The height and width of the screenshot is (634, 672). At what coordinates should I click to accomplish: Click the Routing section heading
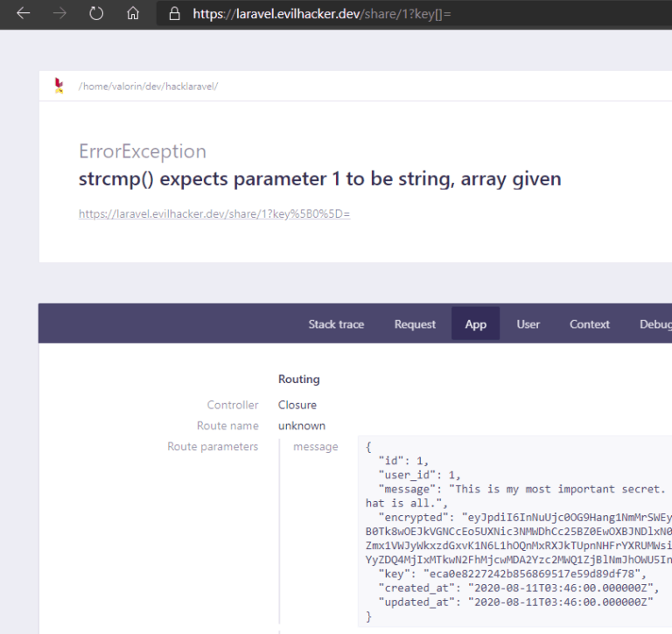point(298,380)
